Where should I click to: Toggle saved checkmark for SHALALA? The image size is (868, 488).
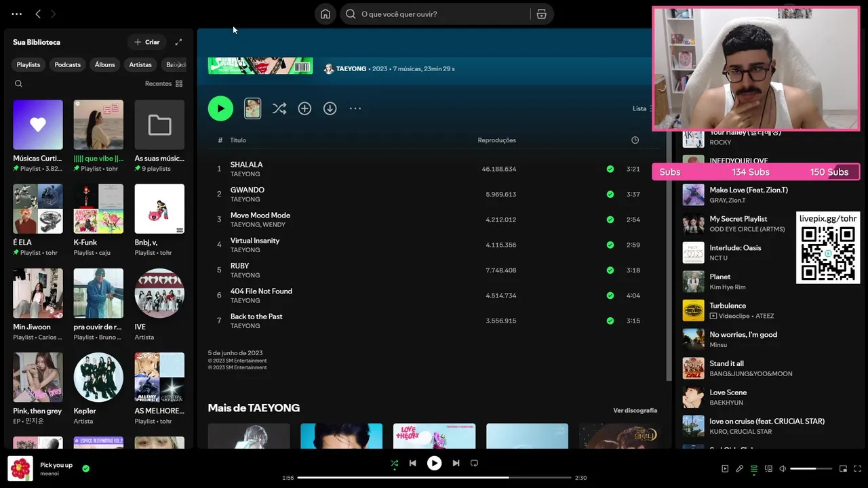pyautogui.click(x=610, y=169)
